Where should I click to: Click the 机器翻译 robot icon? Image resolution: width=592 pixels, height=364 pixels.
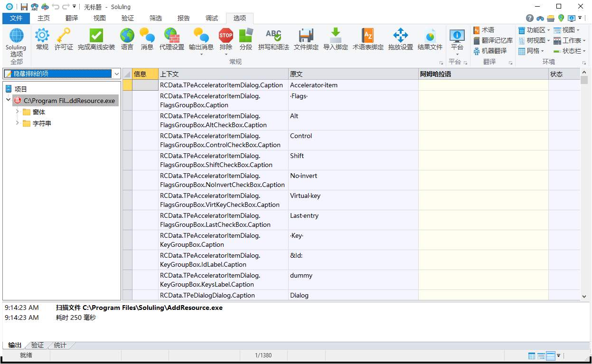(490, 51)
